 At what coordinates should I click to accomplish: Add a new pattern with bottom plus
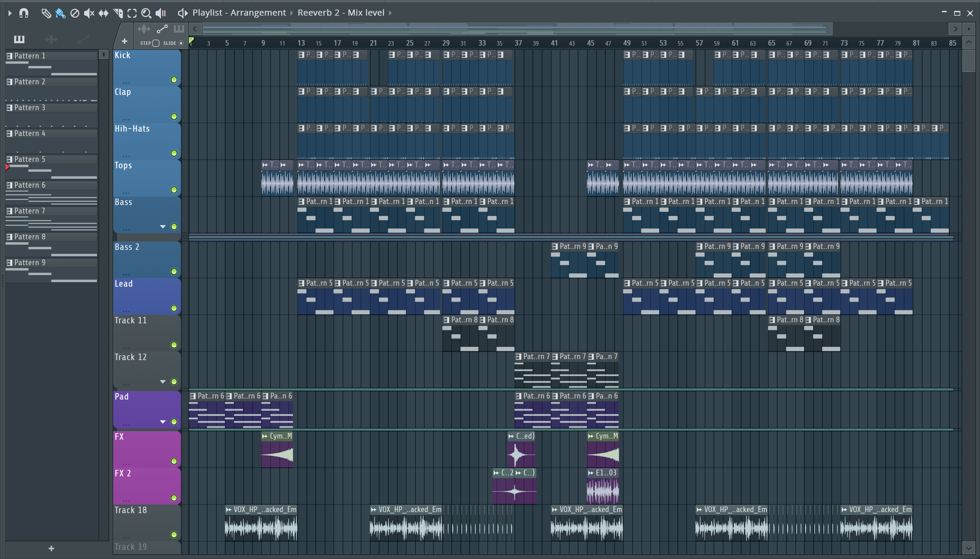tap(51, 548)
